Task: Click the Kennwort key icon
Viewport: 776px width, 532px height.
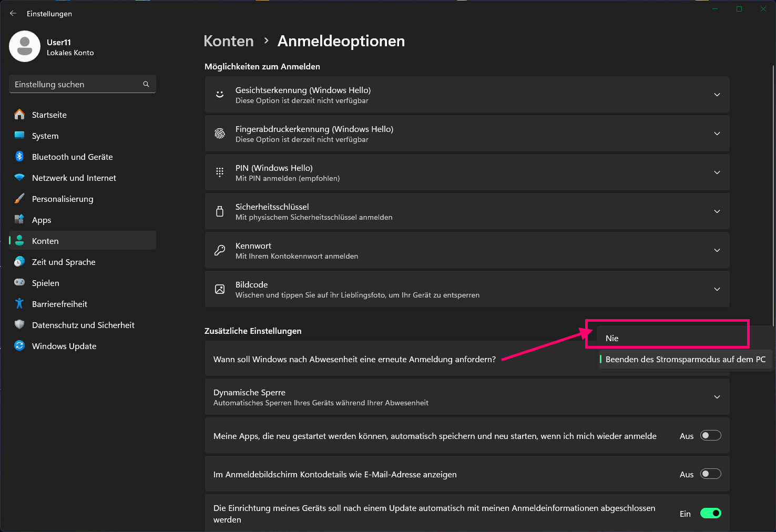Action: [220, 250]
